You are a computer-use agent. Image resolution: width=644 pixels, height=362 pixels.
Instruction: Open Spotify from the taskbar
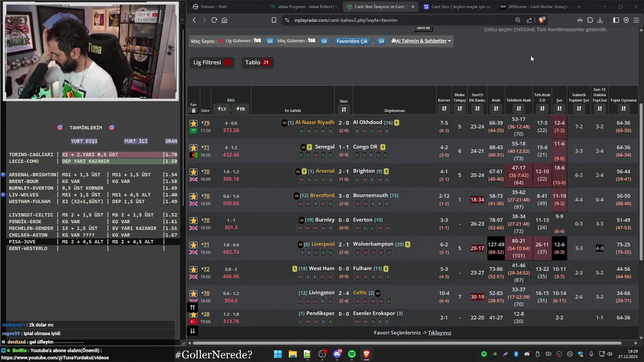click(352, 354)
